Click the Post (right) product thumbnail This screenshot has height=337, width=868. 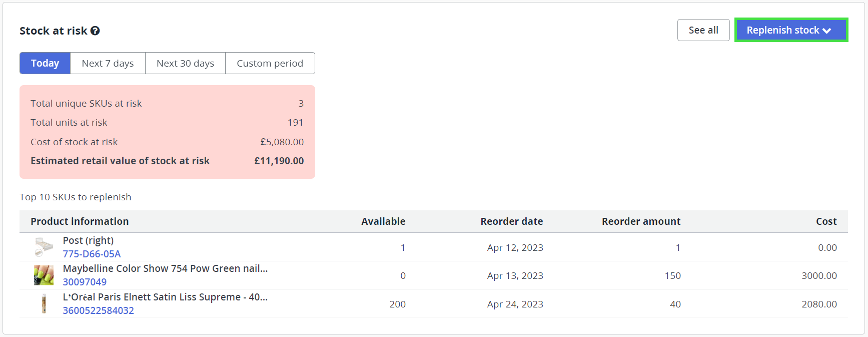(44, 247)
